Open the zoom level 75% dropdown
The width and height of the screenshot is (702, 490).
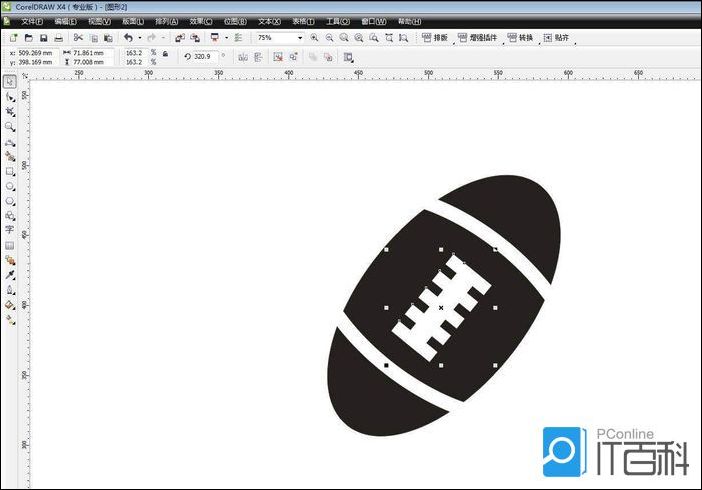300,38
